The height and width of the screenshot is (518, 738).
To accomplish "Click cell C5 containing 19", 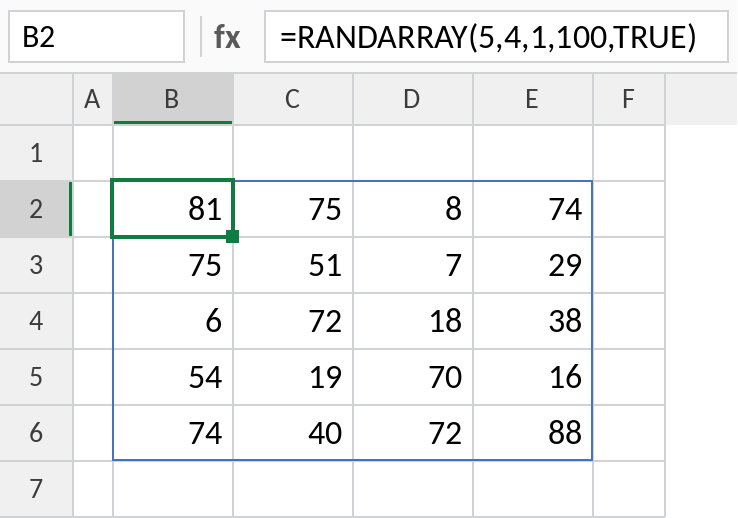I will [293, 377].
